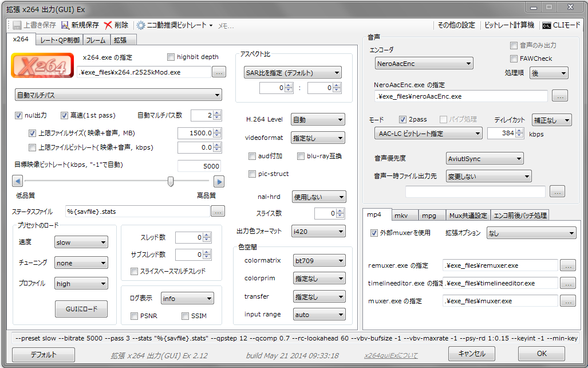The width and height of the screenshot is (588, 368).
Task: Open the SAR比を指定 aspect dropdown
Action: (293, 72)
